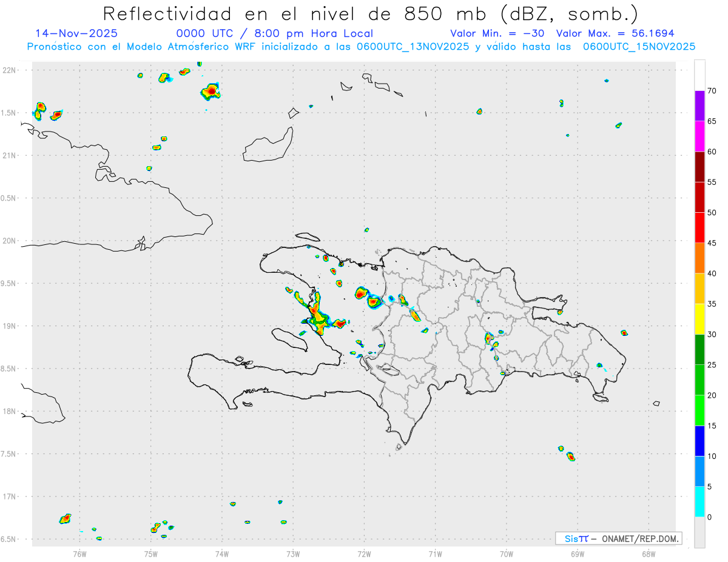The image size is (728, 562).
Task: Click the '74W' longitude axis label
Action: tap(222, 554)
